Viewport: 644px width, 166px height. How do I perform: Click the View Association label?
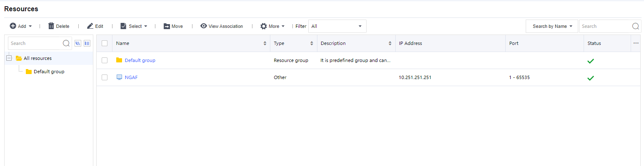point(226,26)
